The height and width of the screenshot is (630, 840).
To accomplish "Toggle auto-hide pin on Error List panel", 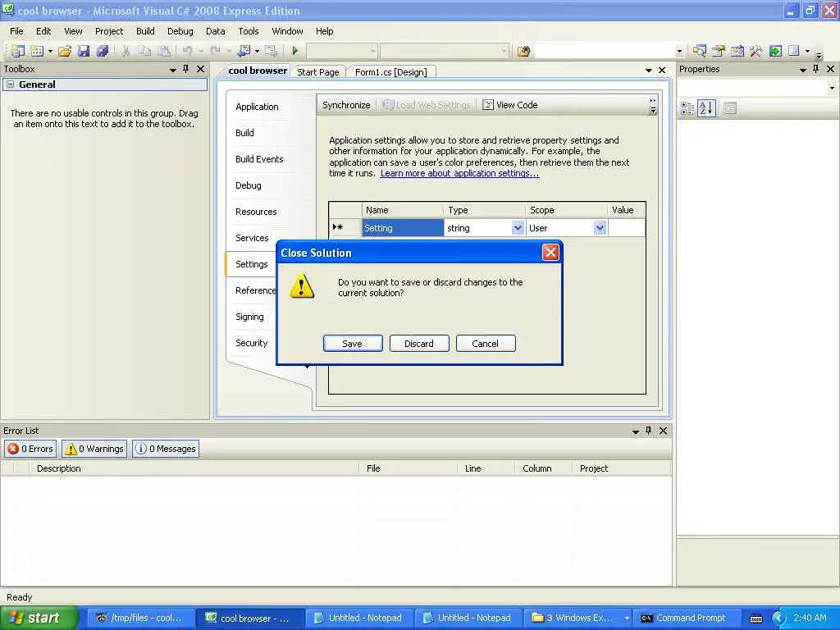I will click(x=649, y=431).
